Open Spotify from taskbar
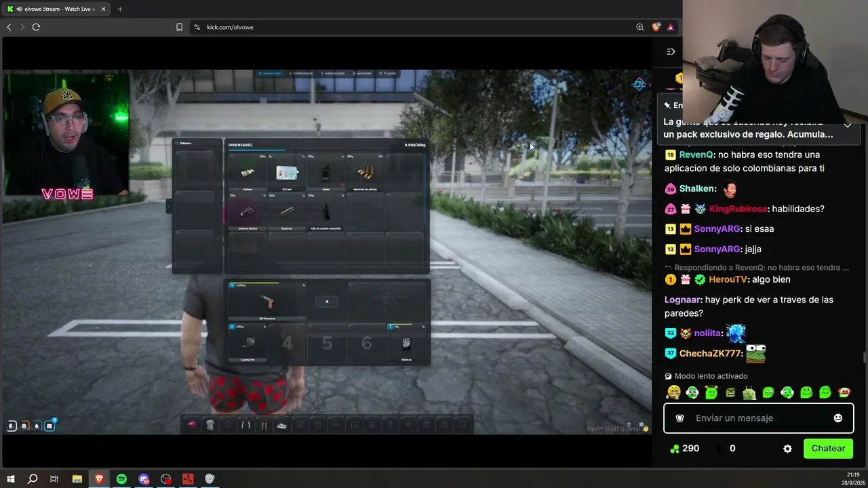 [121, 479]
